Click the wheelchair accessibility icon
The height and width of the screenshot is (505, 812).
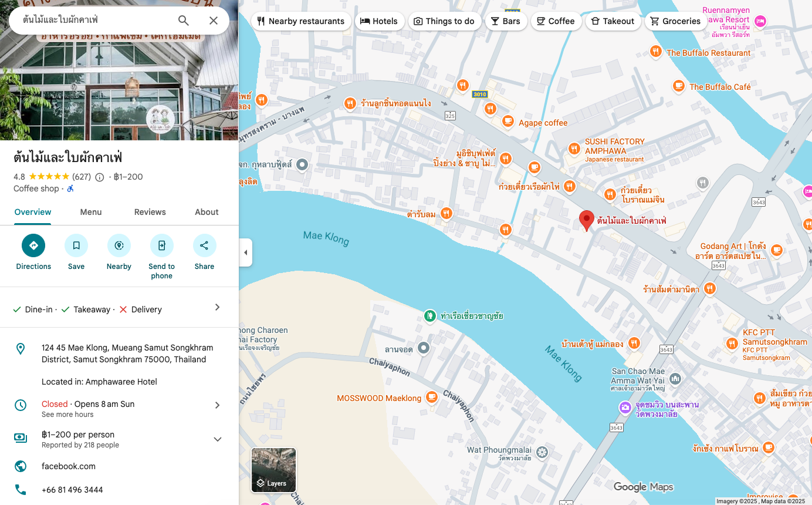click(70, 188)
